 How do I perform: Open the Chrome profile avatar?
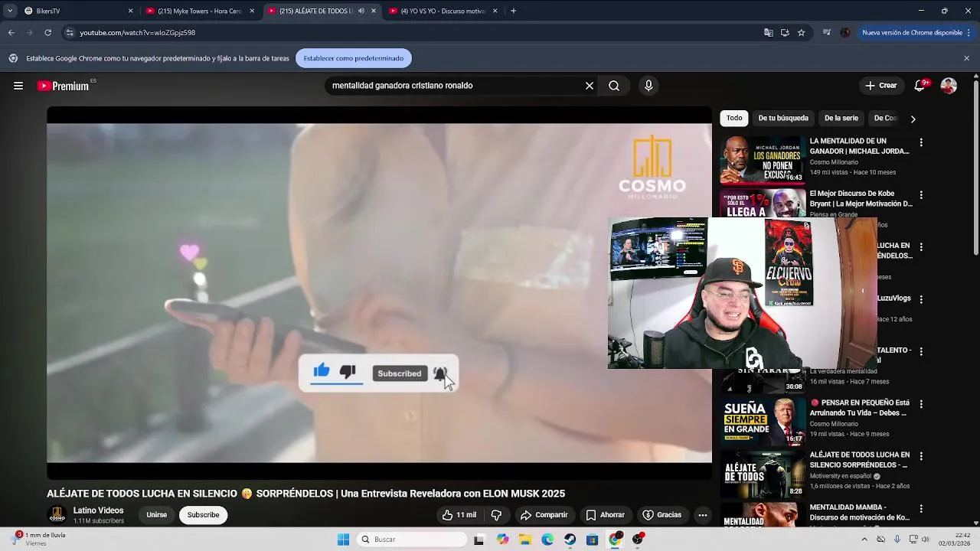[845, 33]
